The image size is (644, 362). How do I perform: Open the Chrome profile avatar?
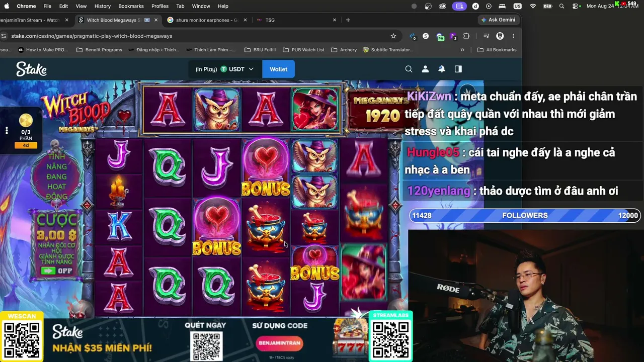[500, 36]
